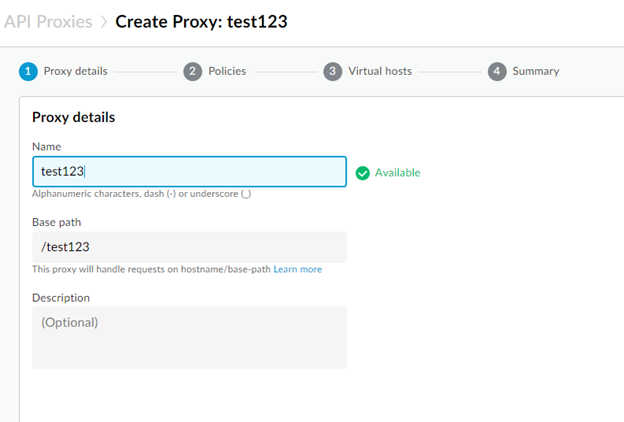Viewport: 624px width, 422px height.
Task: Jump to the Summary step
Action: tap(537, 71)
